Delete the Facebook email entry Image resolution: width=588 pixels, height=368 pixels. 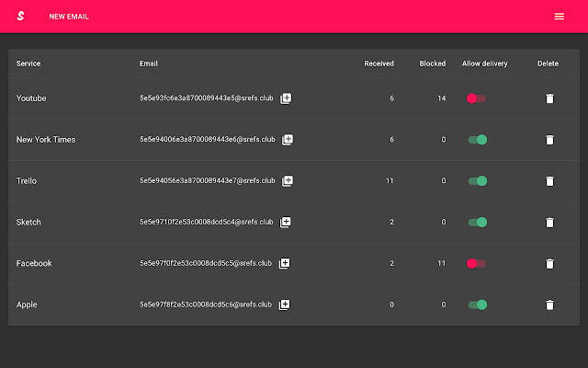tap(549, 264)
